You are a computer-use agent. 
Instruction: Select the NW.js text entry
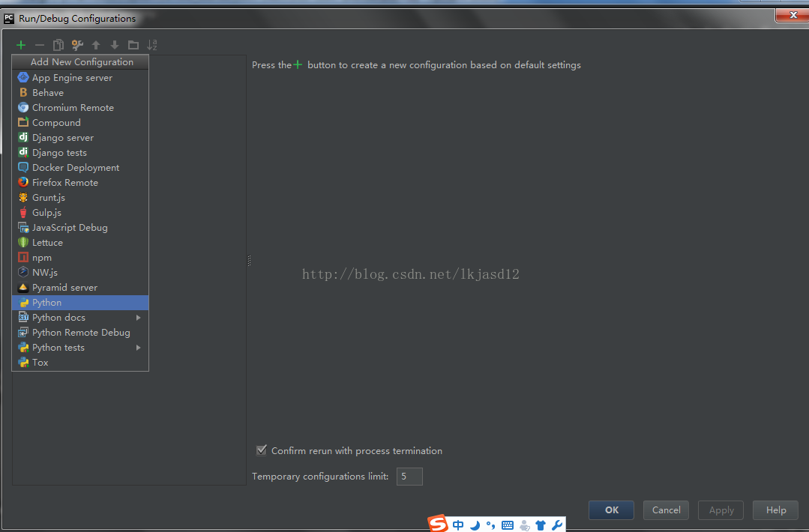[45, 272]
